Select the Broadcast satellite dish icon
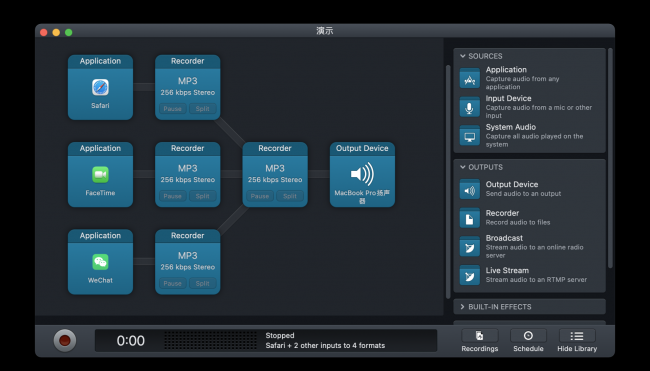This screenshot has height=371, width=650. (x=470, y=247)
